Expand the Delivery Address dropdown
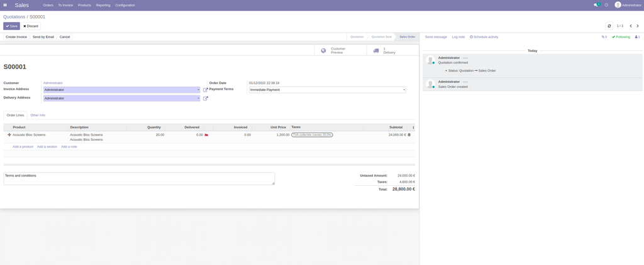 coord(198,98)
